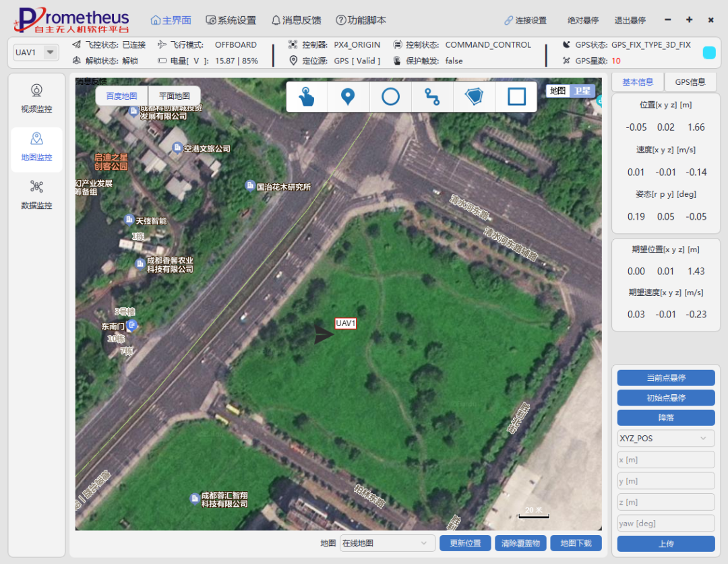Open the XYZ_POS control mode dropdown
The image size is (728, 564).
[665, 438]
